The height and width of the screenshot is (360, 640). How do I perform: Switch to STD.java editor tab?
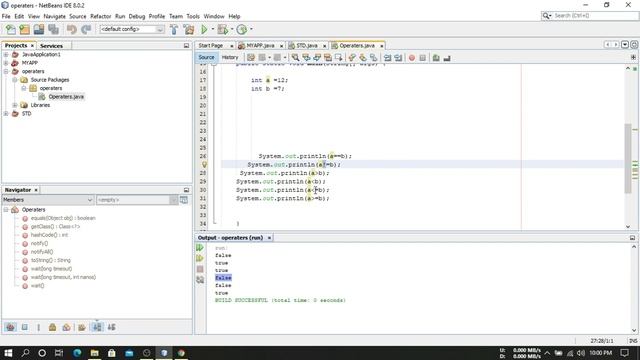307,46
